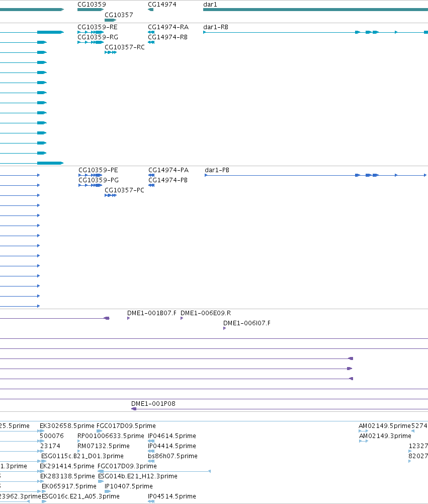Click the ESG014b.E21_H12.3prime EST label
This screenshot has width=428, height=504.
pyautogui.click(x=137, y=476)
